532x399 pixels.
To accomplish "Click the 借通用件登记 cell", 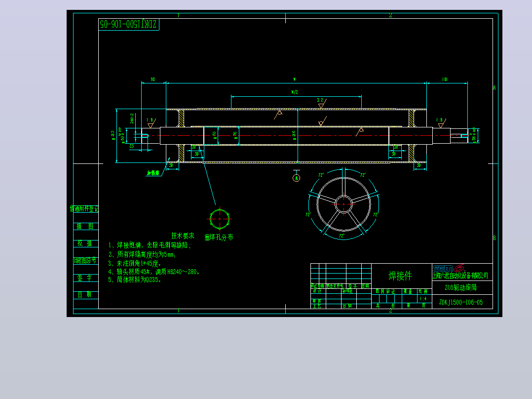I will click(x=84, y=209).
